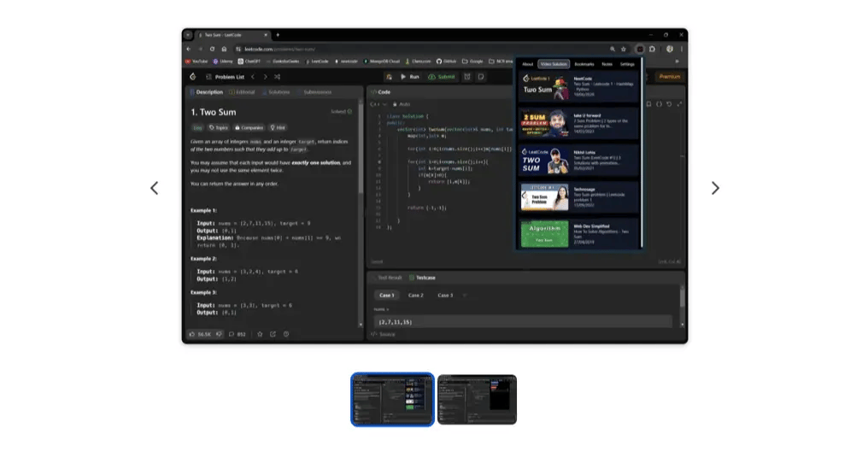Select the Video Solution tab
This screenshot has width=868, height=457.
[554, 64]
